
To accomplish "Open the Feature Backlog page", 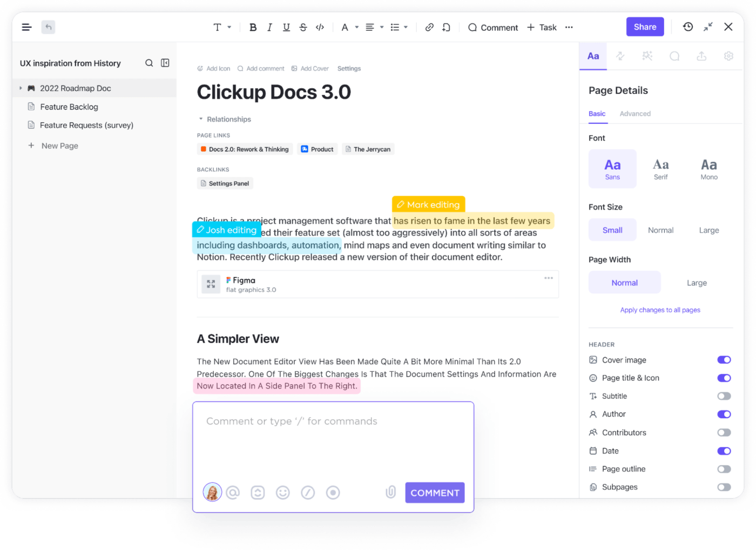I will point(69,107).
